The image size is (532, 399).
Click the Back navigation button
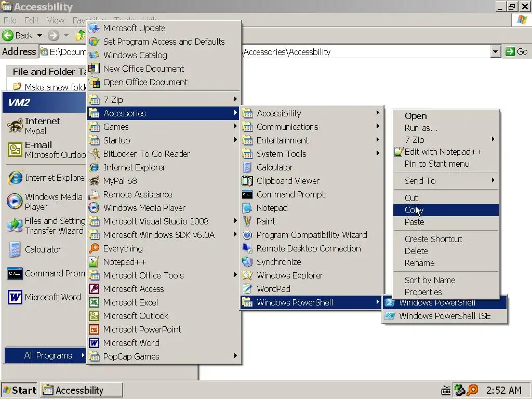[18, 35]
